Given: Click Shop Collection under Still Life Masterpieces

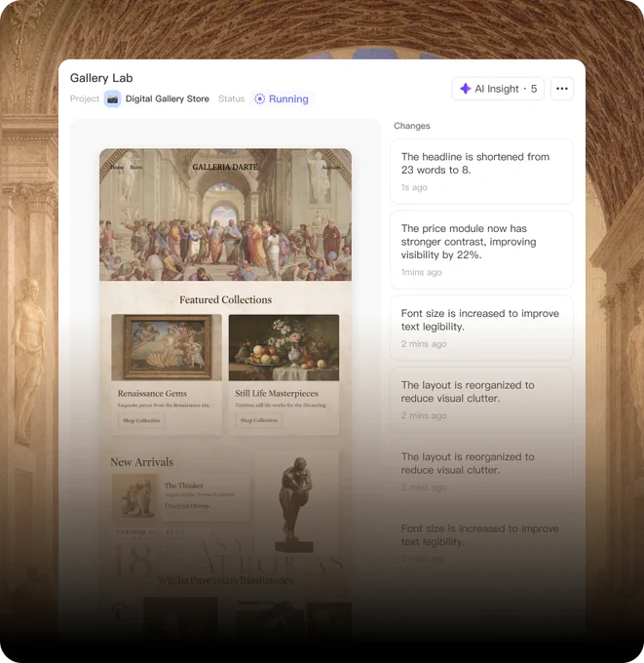Looking at the screenshot, I should [259, 420].
